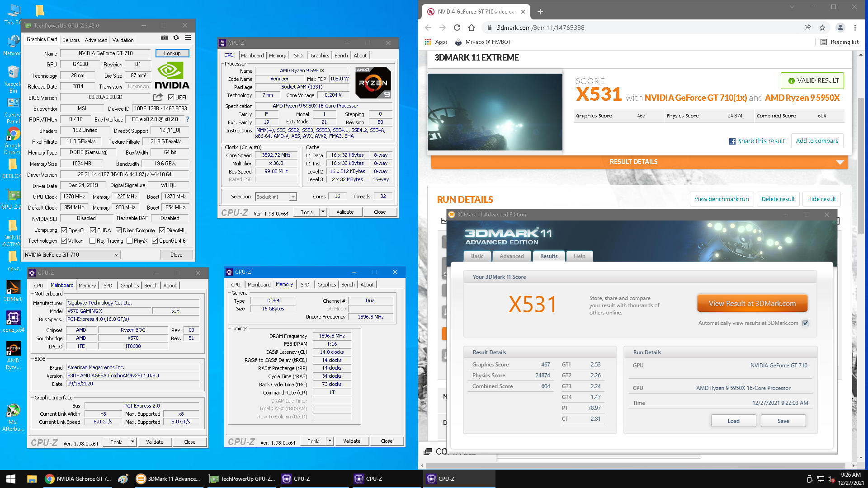Open the Socket #1 selection dropdown

[276, 197]
